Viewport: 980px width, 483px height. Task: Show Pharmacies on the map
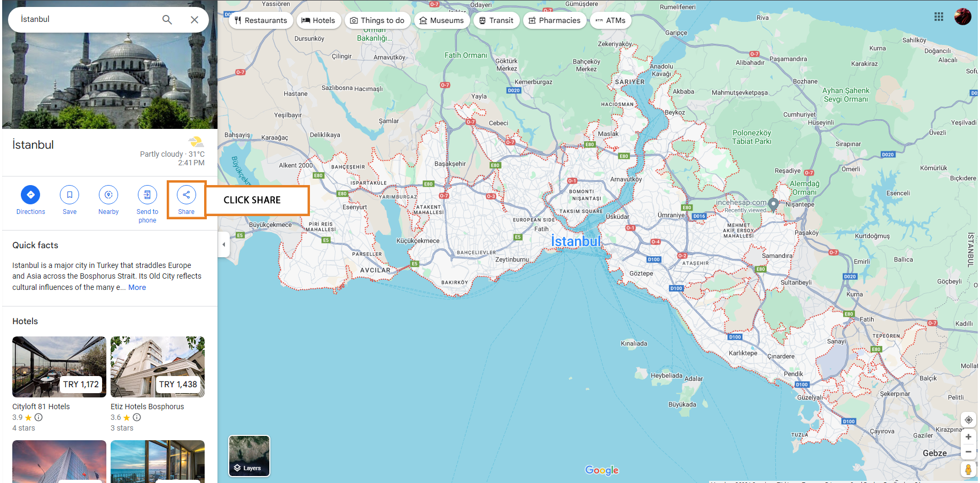point(555,20)
